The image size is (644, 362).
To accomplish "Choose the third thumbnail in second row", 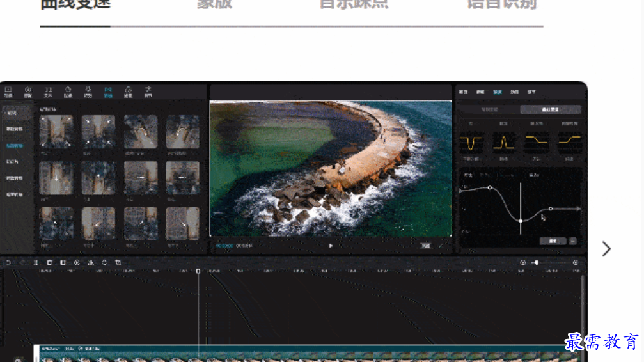I will coord(141,178).
